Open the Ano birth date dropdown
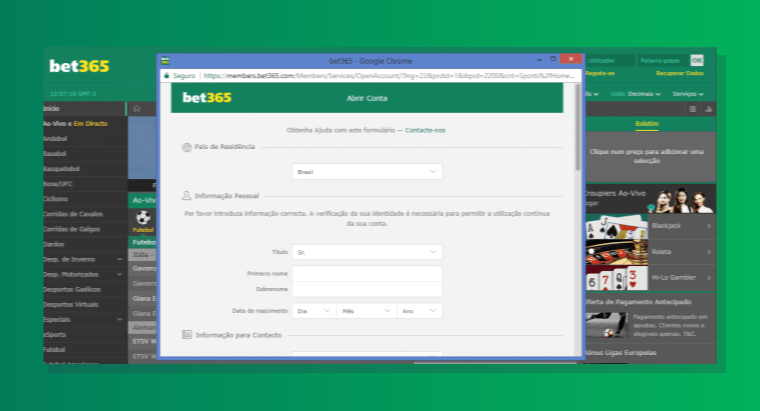 point(420,311)
